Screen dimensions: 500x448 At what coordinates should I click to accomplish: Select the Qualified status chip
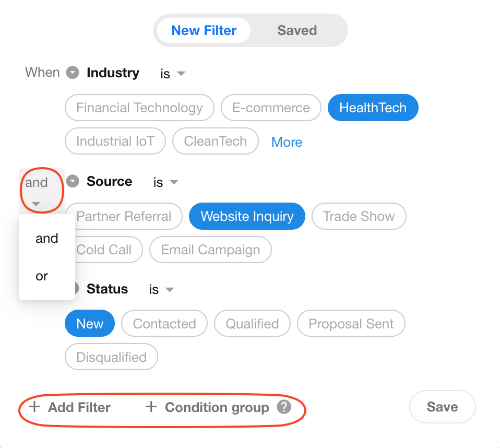click(x=252, y=323)
